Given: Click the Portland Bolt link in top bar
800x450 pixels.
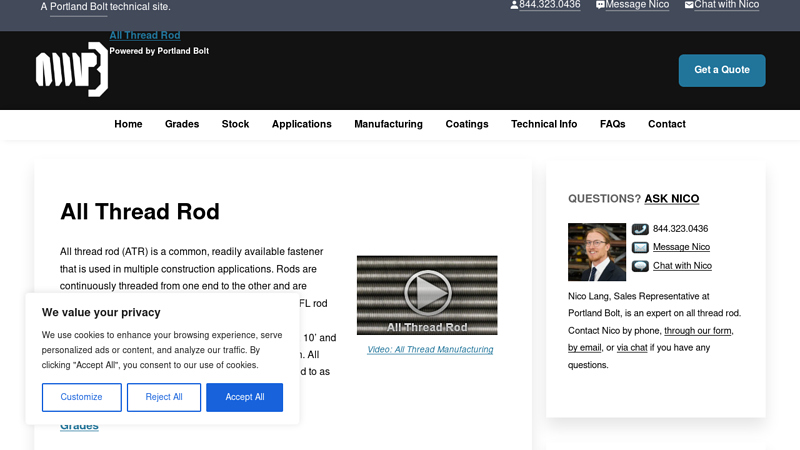Looking at the screenshot, I should (79, 7).
